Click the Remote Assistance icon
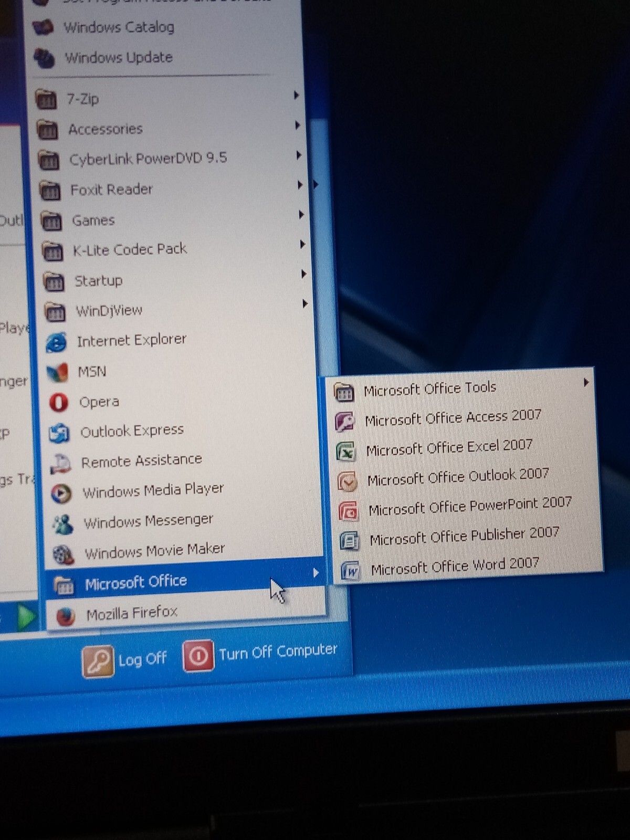This screenshot has height=840, width=630. pyautogui.click(x=60, y=463)
